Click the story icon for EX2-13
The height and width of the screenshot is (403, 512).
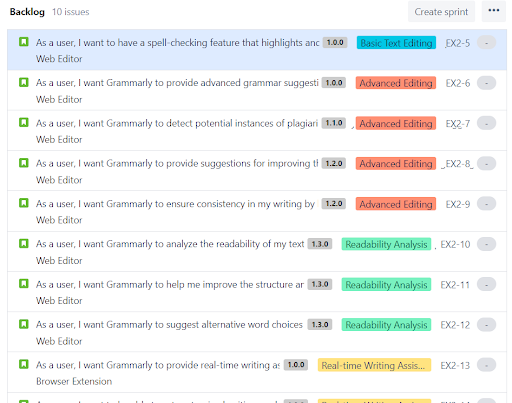click(x=24, y=364)
